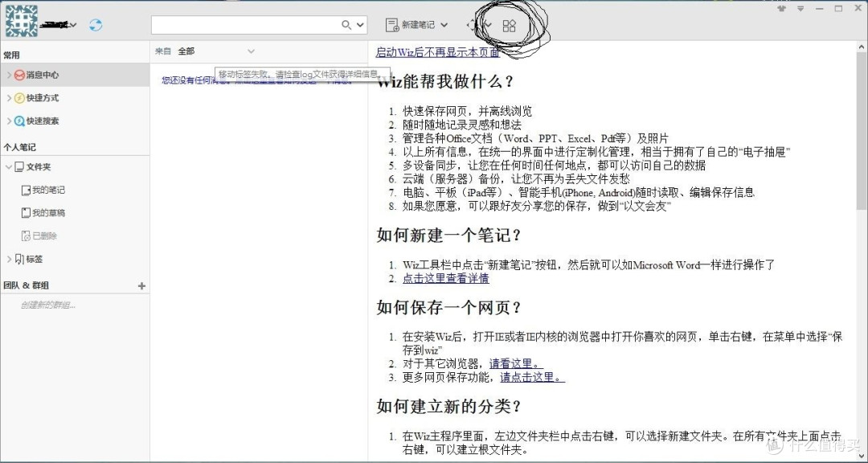
Task: Click list item starting 管理各种Office文档
Action: 535,138
